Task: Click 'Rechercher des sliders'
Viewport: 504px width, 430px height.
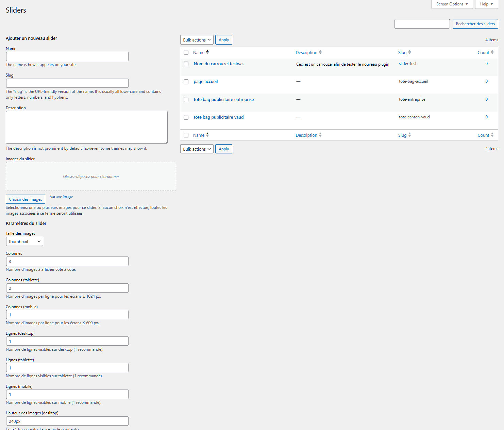Action: 475,24
